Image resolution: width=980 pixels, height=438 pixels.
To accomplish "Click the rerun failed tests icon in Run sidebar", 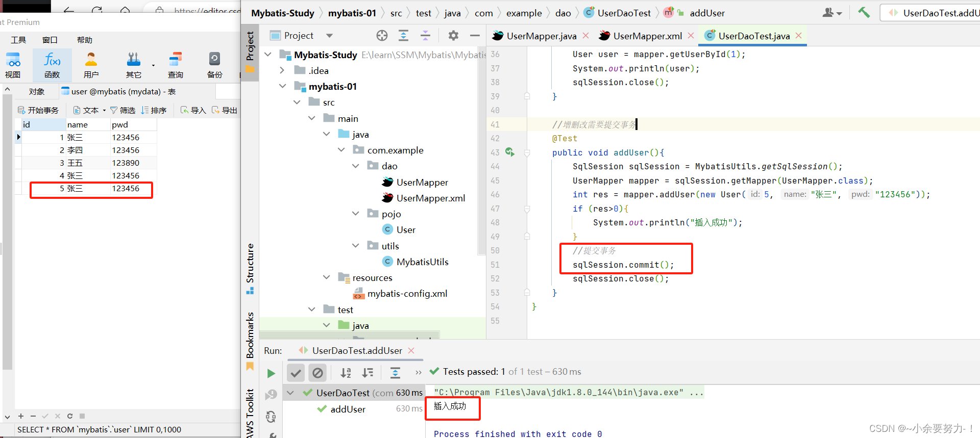I will (x=271, y=394).
